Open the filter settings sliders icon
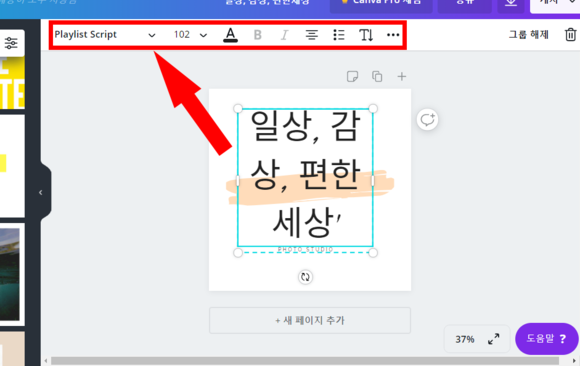 pyautogui.click(x=11, y=43)
